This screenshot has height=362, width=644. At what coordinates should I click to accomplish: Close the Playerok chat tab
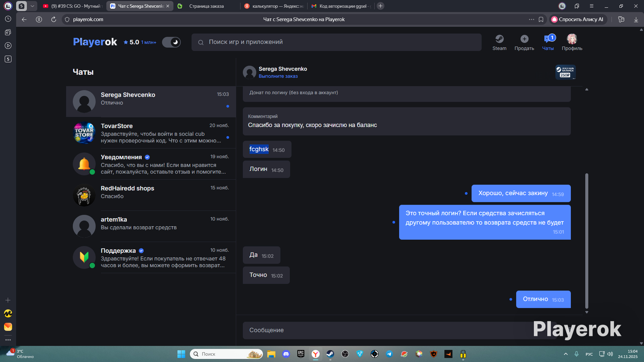click(168, 6)
